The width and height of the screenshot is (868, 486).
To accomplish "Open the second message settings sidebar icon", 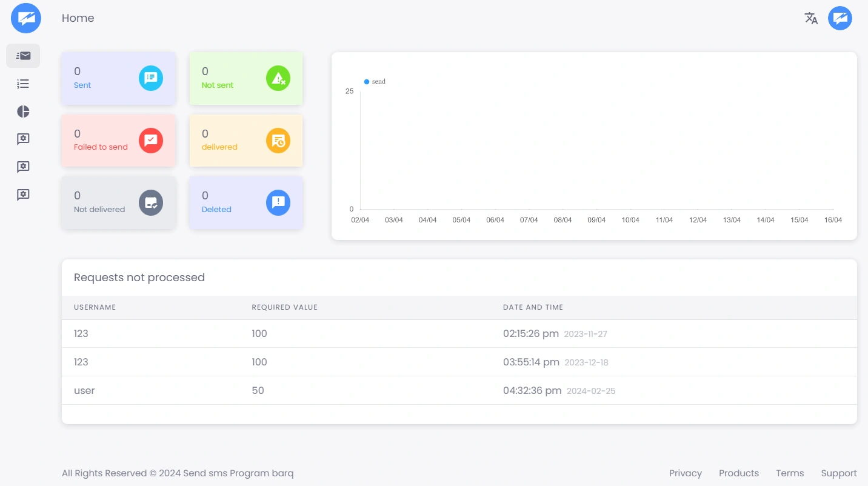I will (x=23, y=167).
